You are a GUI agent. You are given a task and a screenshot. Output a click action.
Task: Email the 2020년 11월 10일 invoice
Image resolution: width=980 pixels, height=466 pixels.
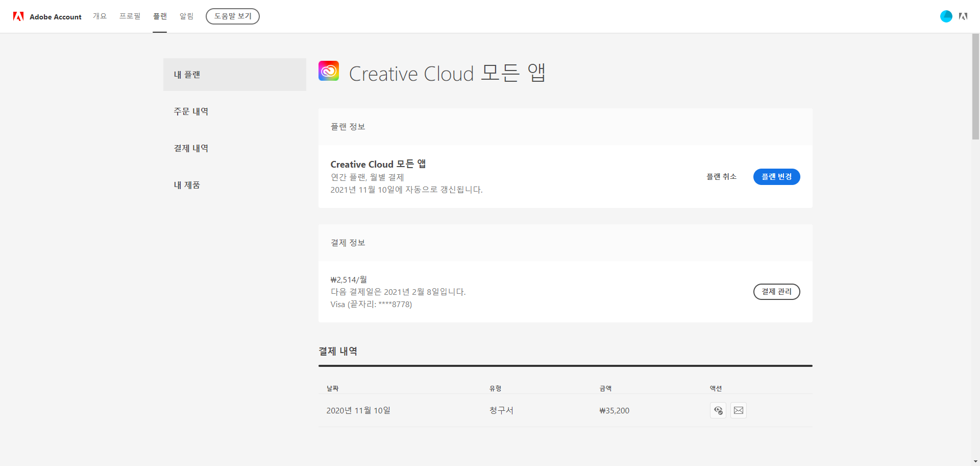coord(739,410)
